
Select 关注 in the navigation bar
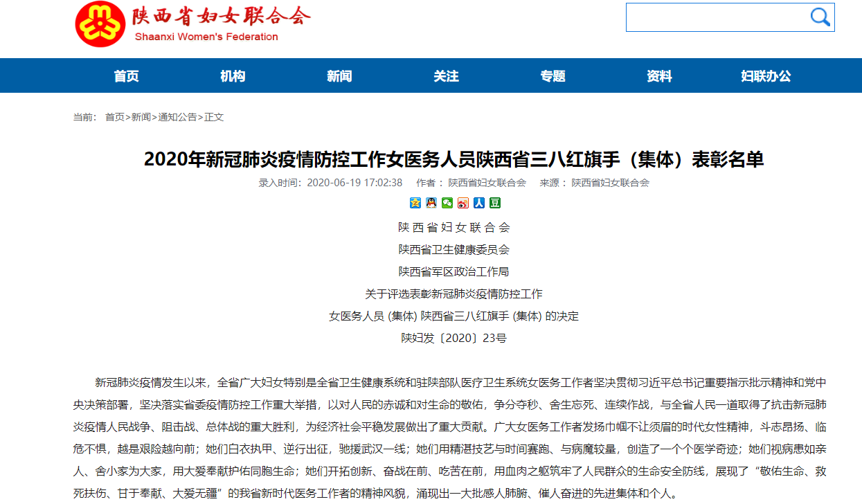pyautogui.click(x=446, y=76)
